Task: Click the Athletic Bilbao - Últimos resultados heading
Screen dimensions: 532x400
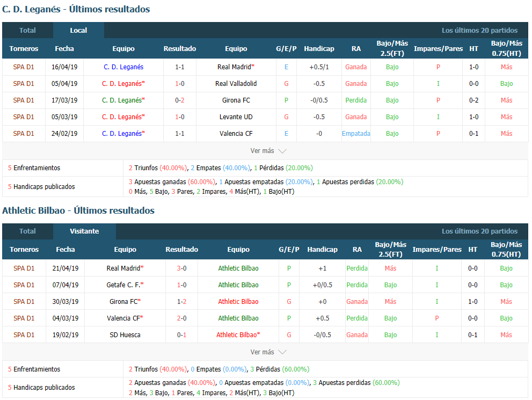Action: pyautogui.click(x=78, y=210)
